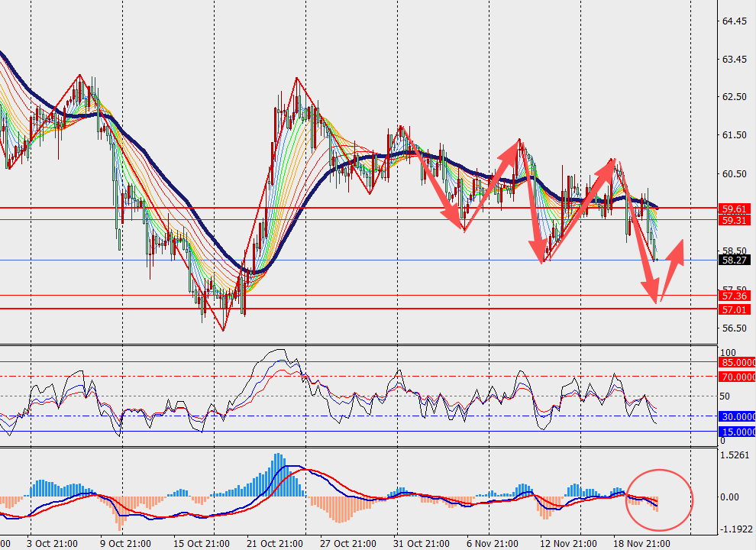The height and width of the screenshot is (550, 756).
Task: Click the 59.61 red price level label
Action: tap(734, 208)
